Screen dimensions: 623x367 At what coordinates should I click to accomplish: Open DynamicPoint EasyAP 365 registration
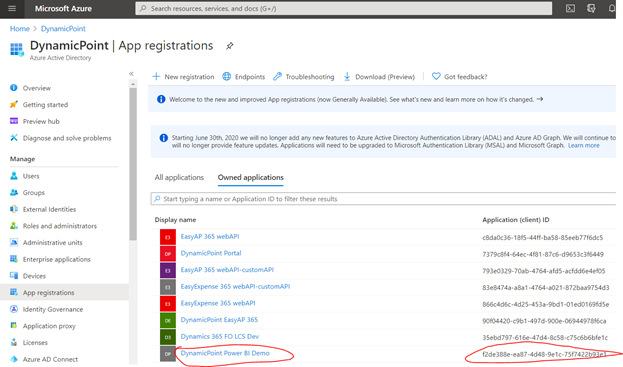(219, 320)
